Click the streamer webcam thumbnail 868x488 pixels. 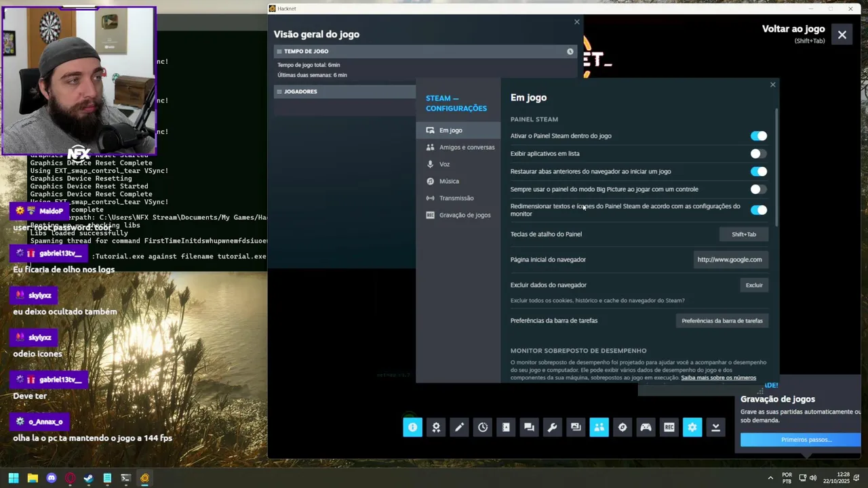(x=79, y=81)
